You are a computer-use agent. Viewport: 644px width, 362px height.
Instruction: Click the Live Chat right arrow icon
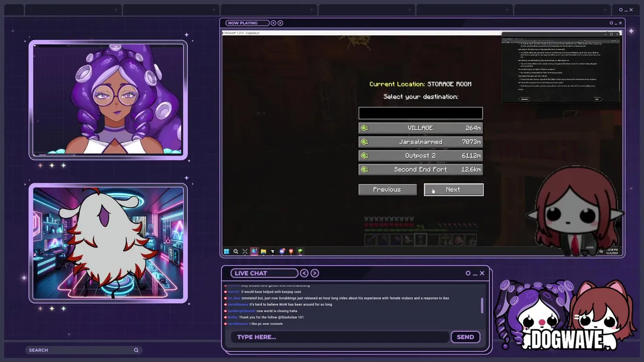click(314, 273)
